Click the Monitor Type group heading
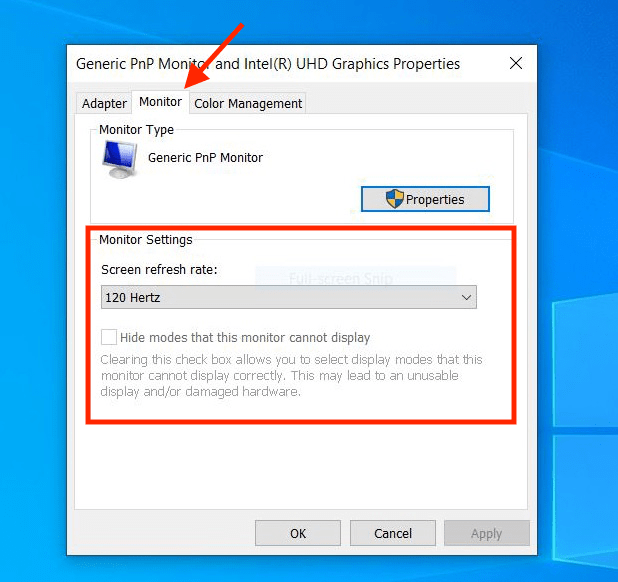This screenshot has height=582, width=618. pos(136,130)
